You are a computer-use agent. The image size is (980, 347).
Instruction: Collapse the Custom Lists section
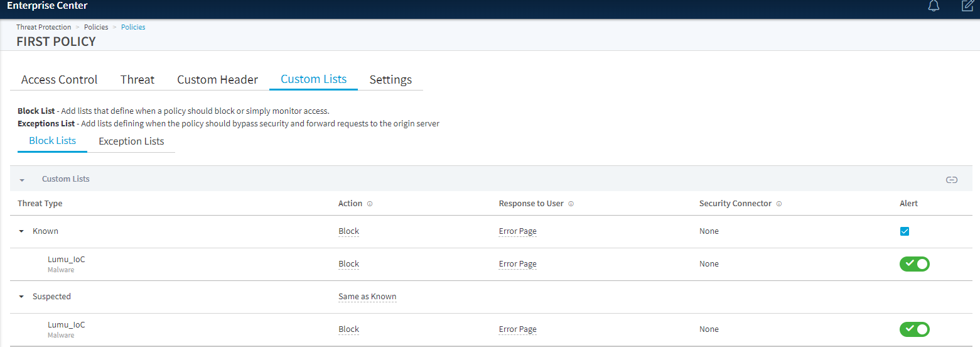tap(22, 180)
